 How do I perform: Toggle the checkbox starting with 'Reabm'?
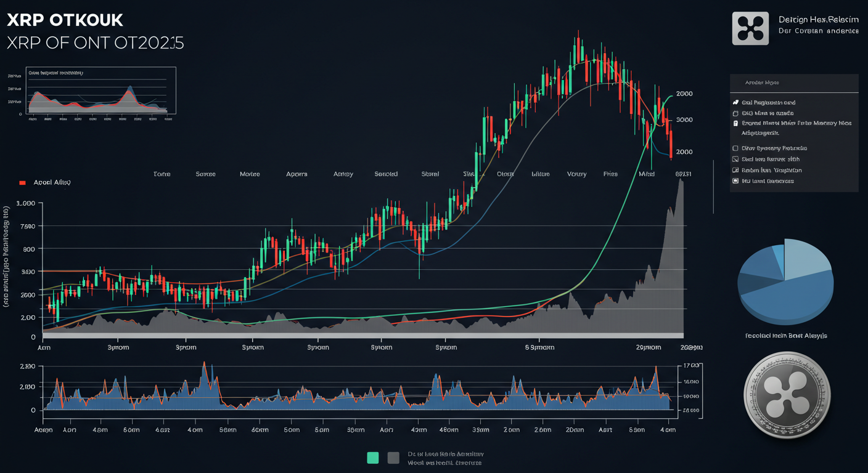point(735,170)
